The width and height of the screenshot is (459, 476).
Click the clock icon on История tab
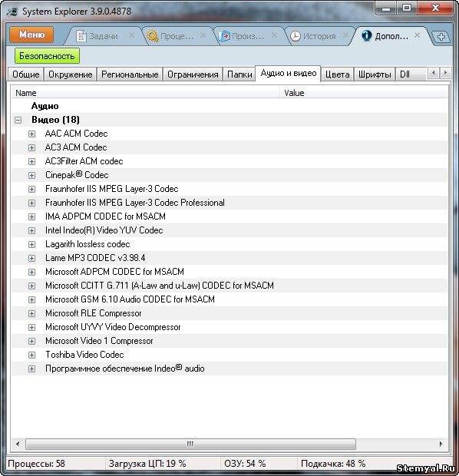295,36
